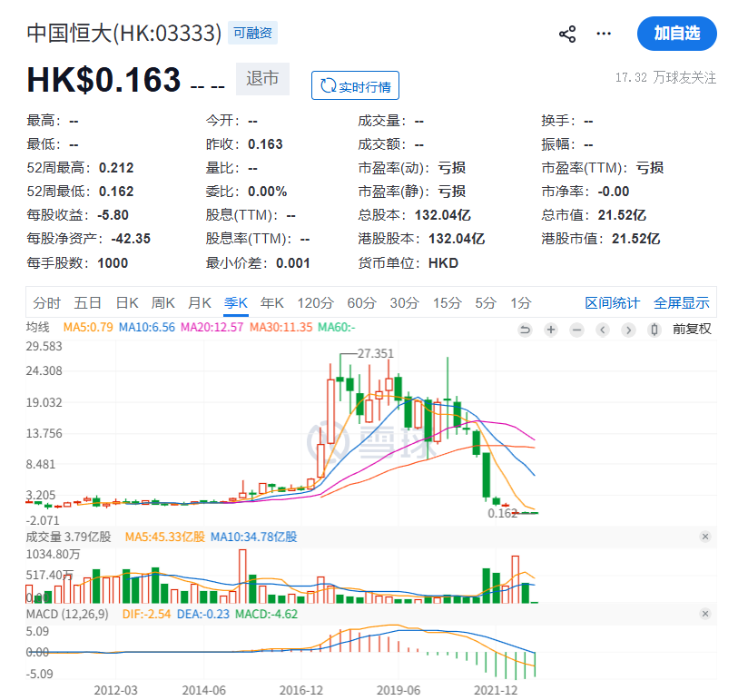The width and height of the screenshot is (738, 700).
Task: Click the 最小价差 value 0.001
Action: pos(293,262)
